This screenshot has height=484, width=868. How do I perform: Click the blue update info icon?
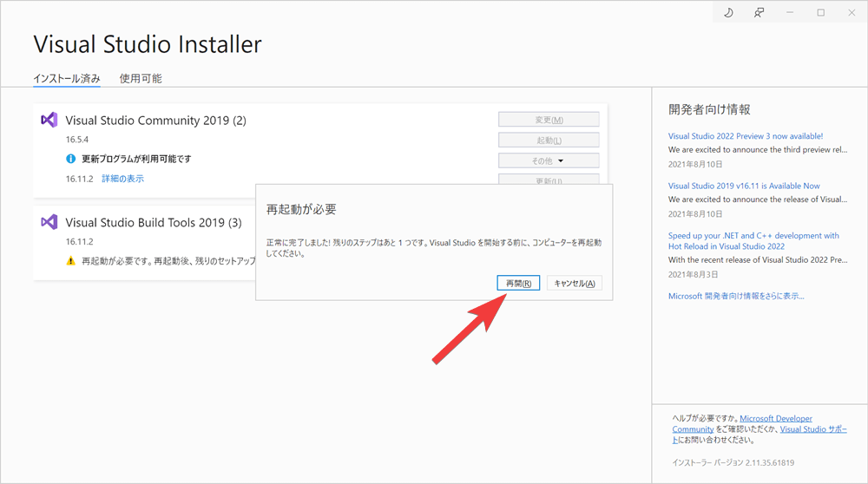point(71,159)
